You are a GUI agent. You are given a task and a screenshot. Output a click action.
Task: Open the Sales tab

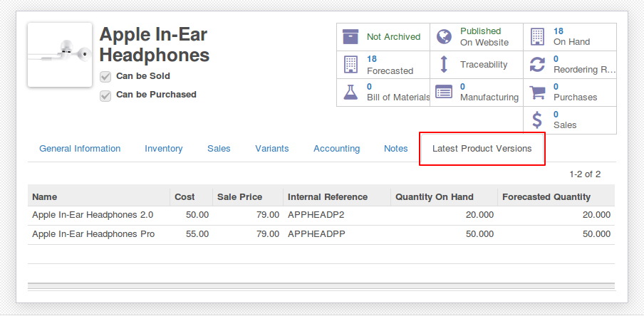[219, 149]
